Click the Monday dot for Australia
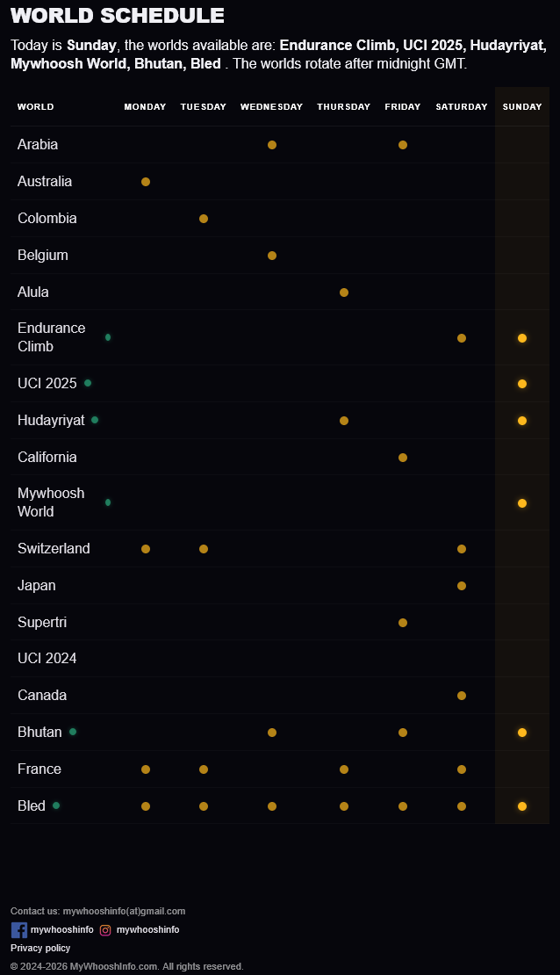The image size is (560, 975). point(146,182)
